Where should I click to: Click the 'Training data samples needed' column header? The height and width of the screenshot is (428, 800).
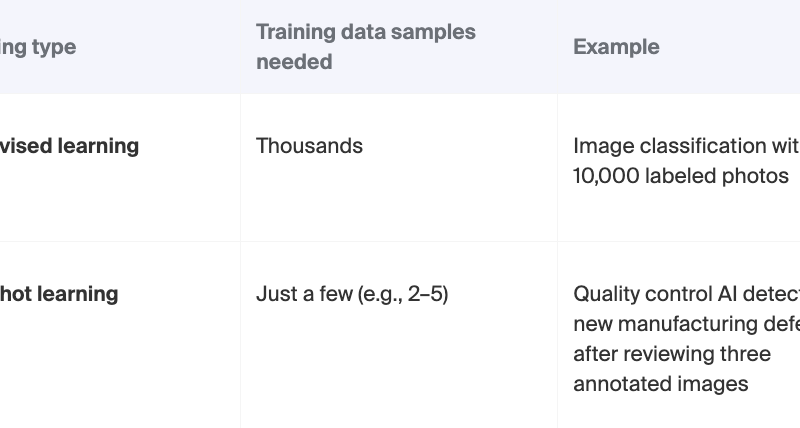pyautogui.click(x=365, y=46)
